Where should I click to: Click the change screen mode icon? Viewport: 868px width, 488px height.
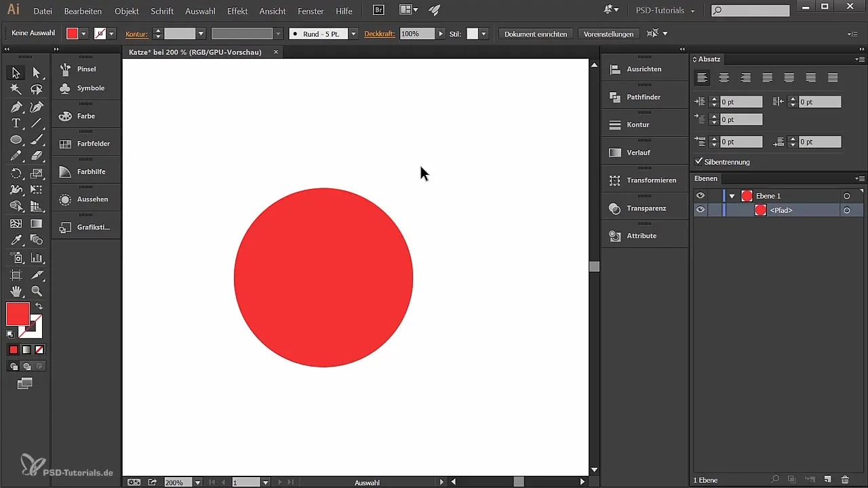click(25, 384)
